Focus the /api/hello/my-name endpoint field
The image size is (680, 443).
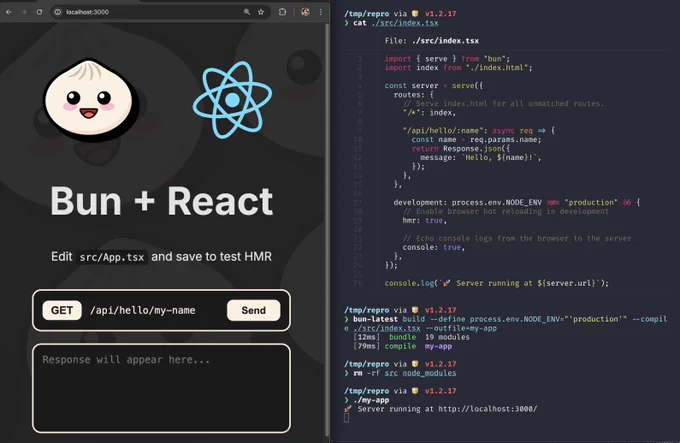point(155,310)
